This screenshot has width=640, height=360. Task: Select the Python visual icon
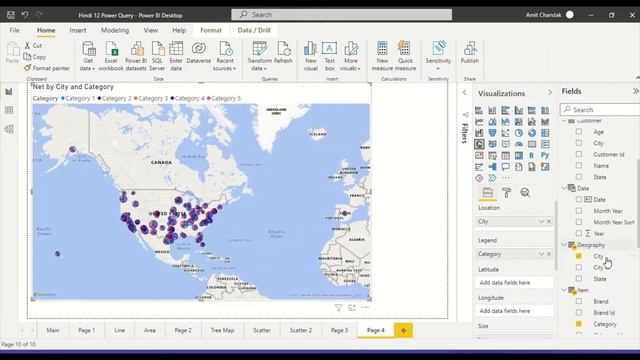click(x=545, y=156)
